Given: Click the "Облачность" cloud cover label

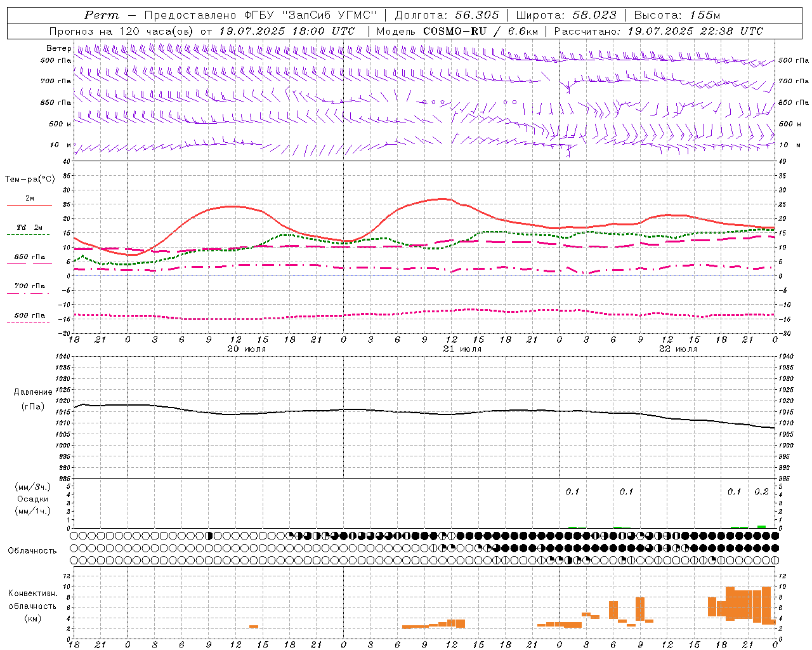Looking at the screenshot, I should (x=32, y=551).
